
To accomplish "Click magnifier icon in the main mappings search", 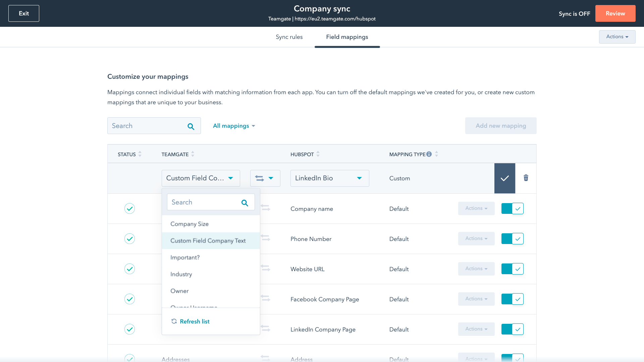I will 191,126.
